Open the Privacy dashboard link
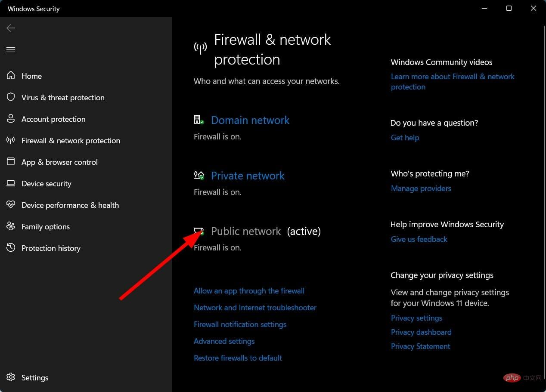Screen dimensions: 546x392 pyautogui.click(x=421, y=332)
